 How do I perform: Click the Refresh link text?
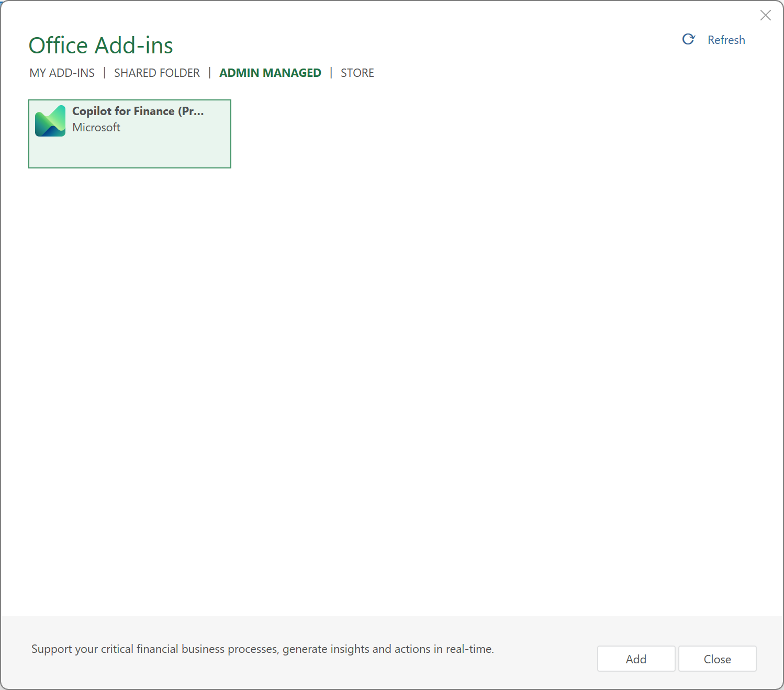pyautogui.click(x=726, y=40)
